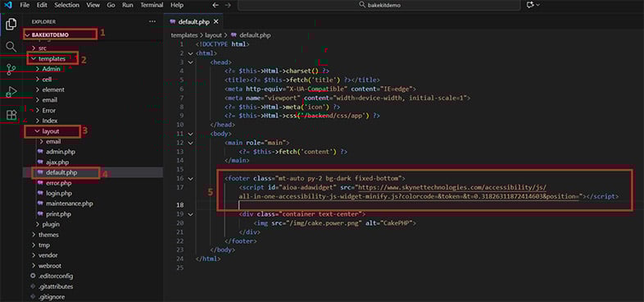Open the Go menu
The height and width of the screenshot is (302, 644).
point(111,6)
